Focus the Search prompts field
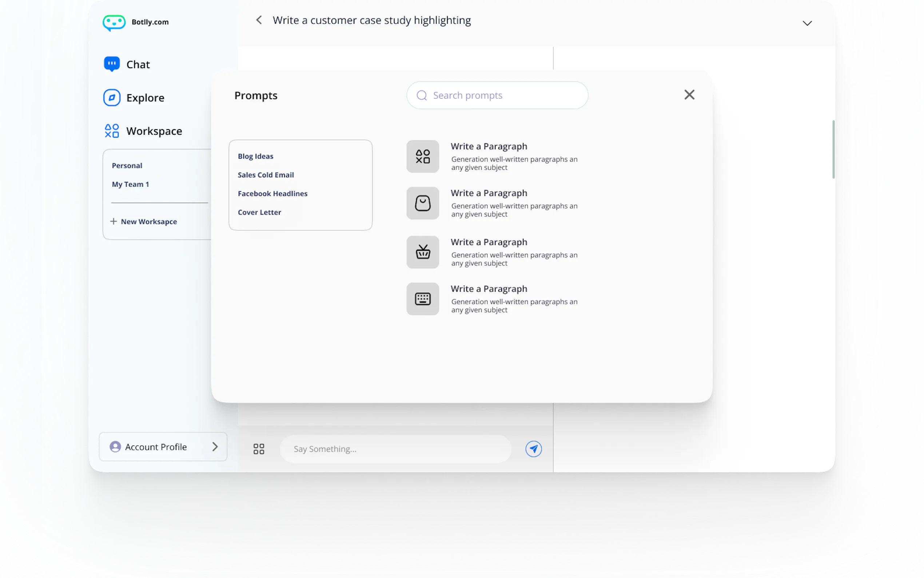 [x=504, y=95]
